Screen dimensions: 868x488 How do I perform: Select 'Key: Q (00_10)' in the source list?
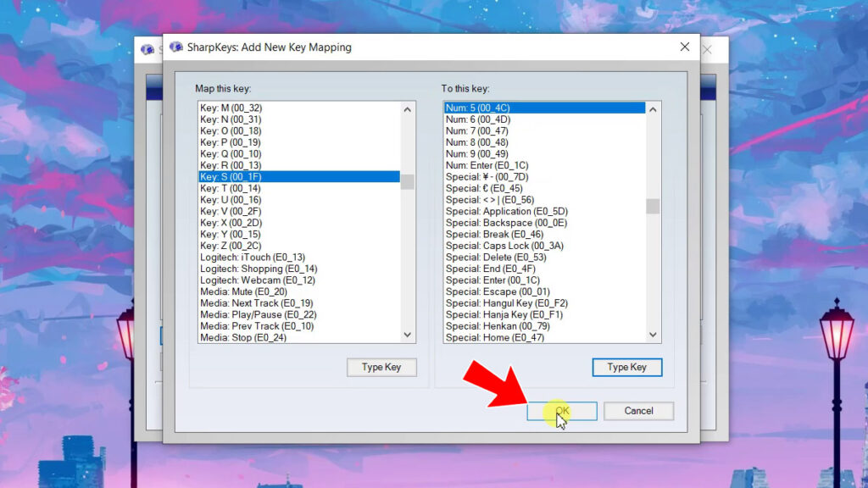click(x=299, y=154)
